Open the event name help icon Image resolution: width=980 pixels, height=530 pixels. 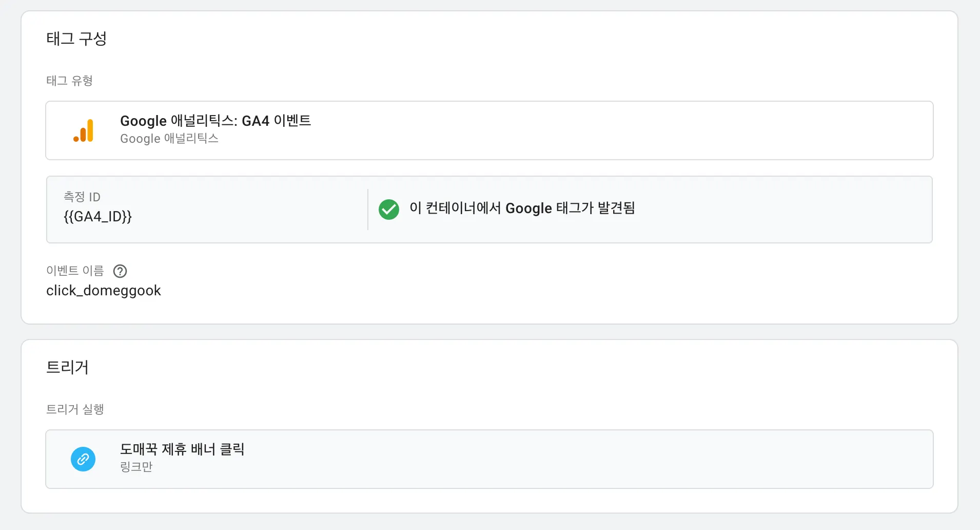120,271
